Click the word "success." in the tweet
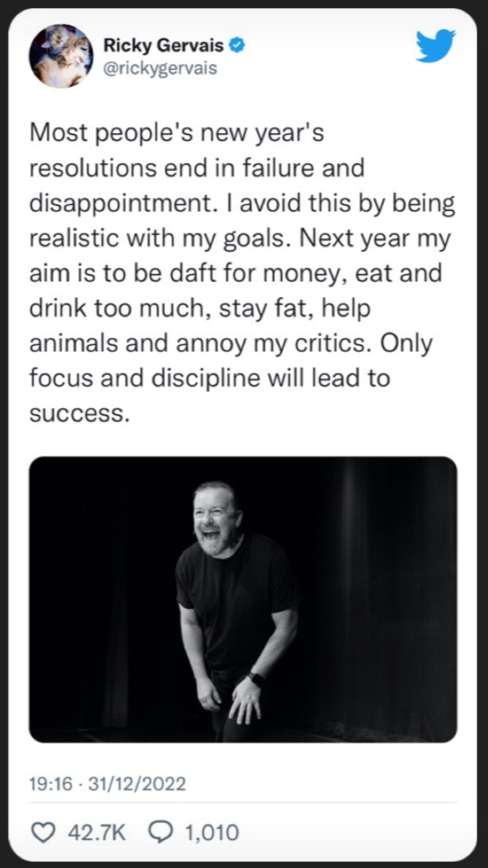This screenshot has height=868, width=488. click(x=78, y=413)
